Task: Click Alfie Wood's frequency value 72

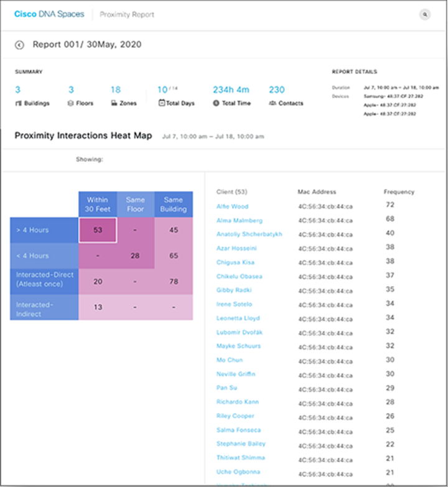Action: pos(390,205)
